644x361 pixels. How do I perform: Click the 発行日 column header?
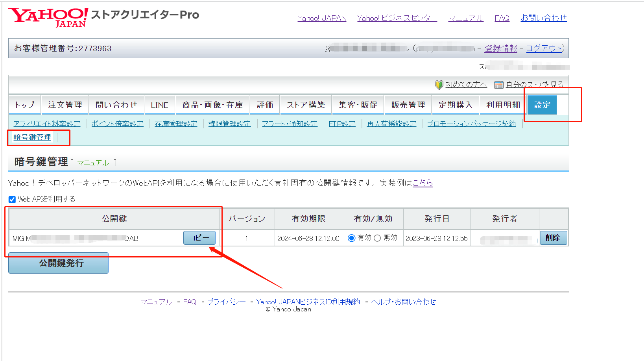coord(437,219)
